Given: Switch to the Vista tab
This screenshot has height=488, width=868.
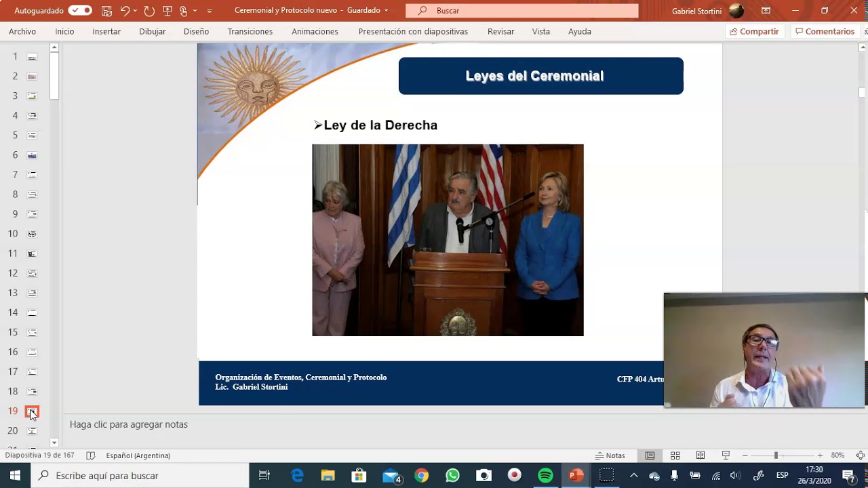Looking at the screenshot, I should [x=541, y=31].
